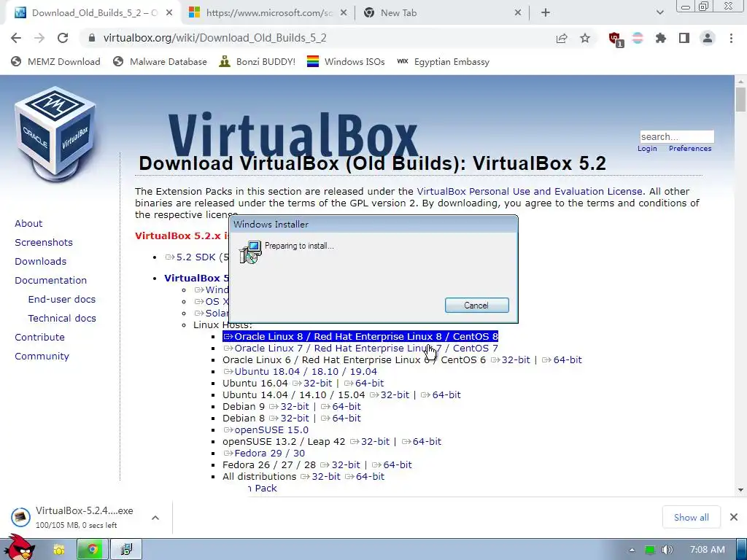The height and width of the screenshot is (560, 747).
Task: Click the padlock site info icon
Action: click(x=92, y=38)
